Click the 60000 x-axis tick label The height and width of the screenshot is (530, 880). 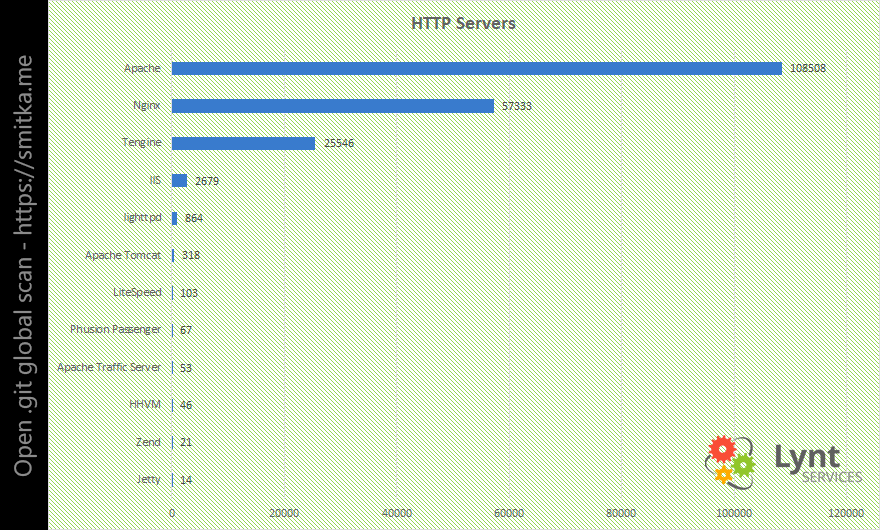509,513
